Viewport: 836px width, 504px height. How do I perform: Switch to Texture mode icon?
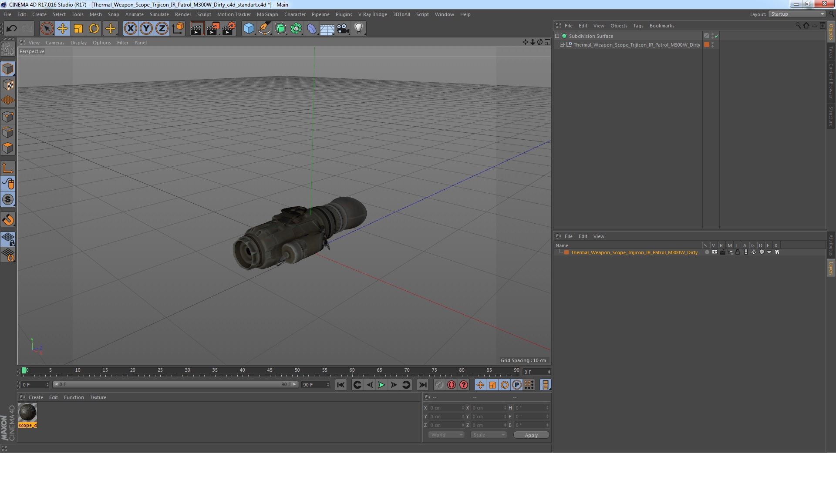[x=8, y=85]
